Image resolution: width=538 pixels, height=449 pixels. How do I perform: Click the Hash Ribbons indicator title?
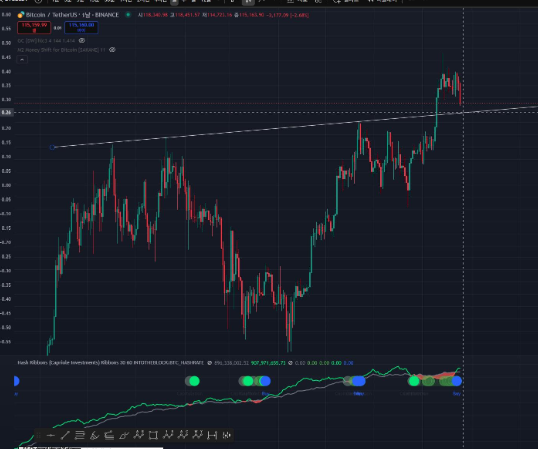[110, 363]
